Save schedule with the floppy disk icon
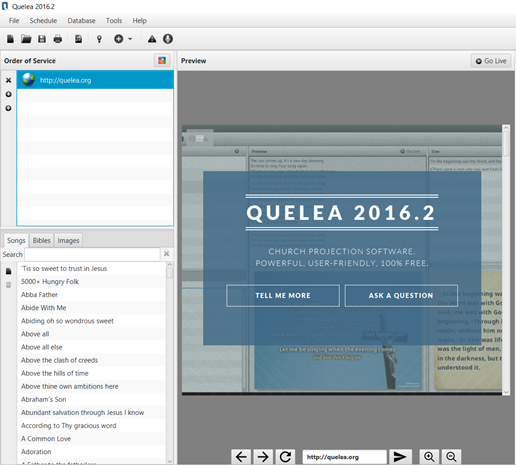This screenshot has height=465, width=516. coord(42,39)
